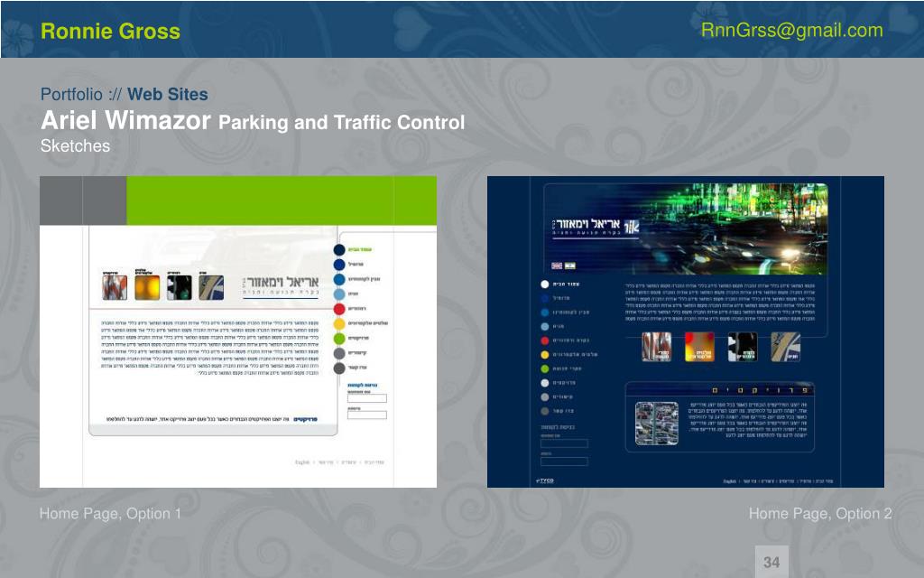Click the English footer link in Option 1
Screen dimensions: 924x578
pyautogui.click(x=302, y=462)
